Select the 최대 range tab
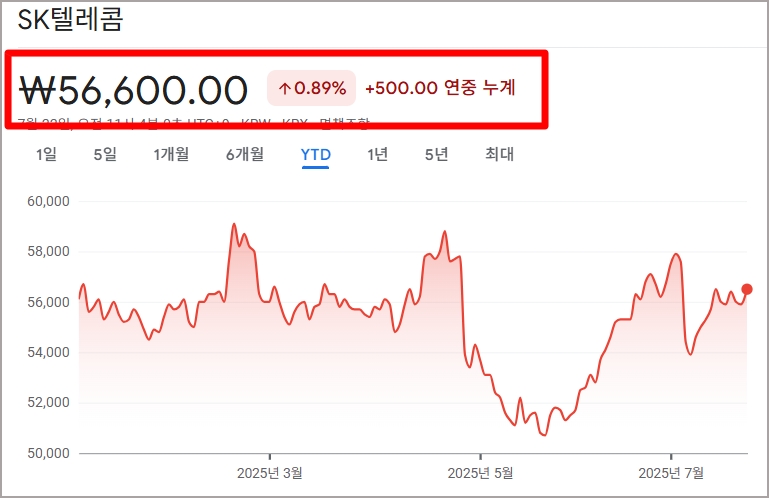 [x=499, y=155]
